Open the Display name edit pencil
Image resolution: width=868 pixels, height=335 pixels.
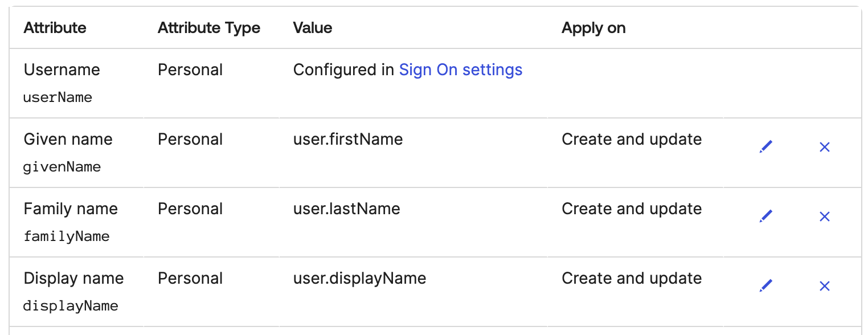click(766, 286)
